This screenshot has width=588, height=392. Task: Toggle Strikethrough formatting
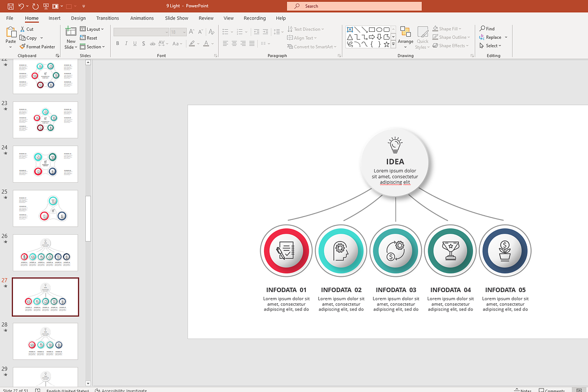pos(153,44)
